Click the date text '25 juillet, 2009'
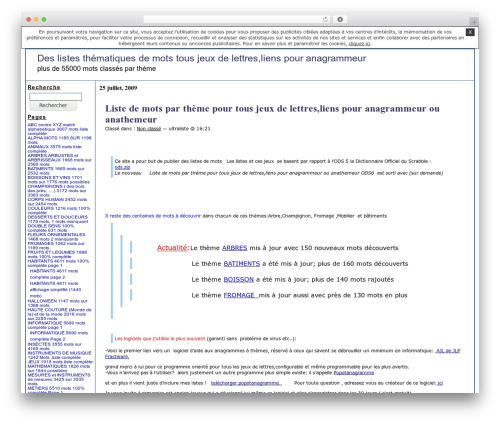500x423 pixels. coord(118,88)
